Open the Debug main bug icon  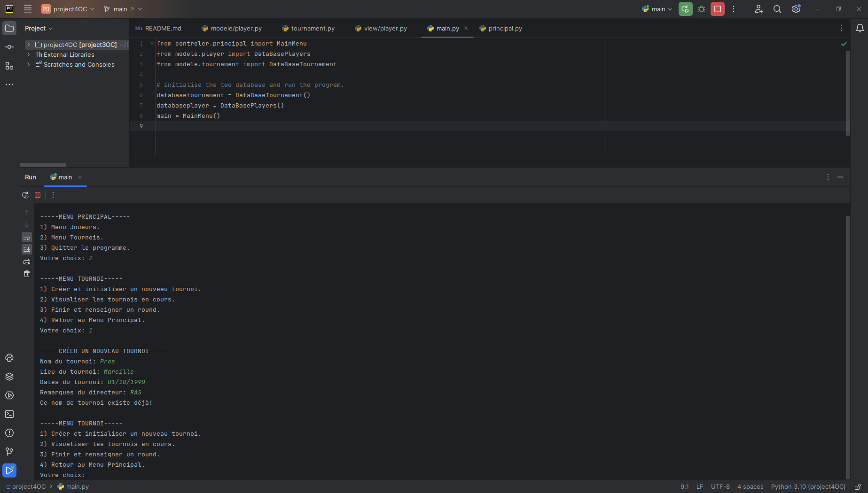coord(702,9)
